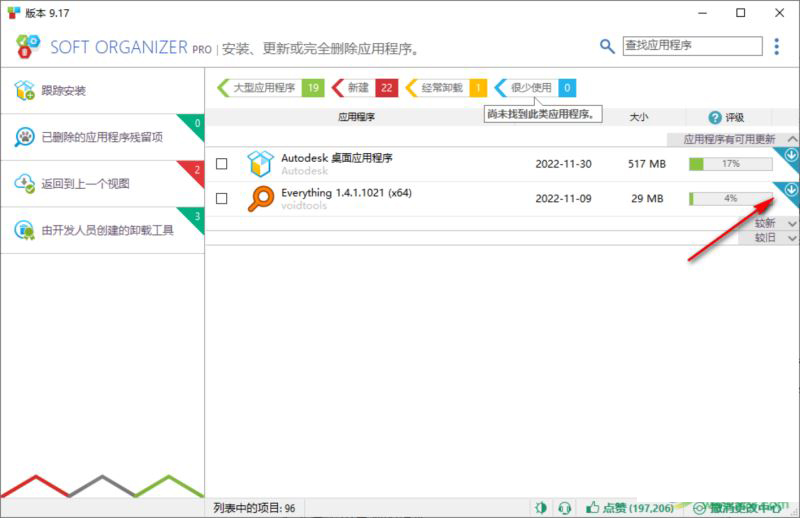Expand the 较旧 group
The width and height of the screenshot is (800, 518).
(792, 238)
